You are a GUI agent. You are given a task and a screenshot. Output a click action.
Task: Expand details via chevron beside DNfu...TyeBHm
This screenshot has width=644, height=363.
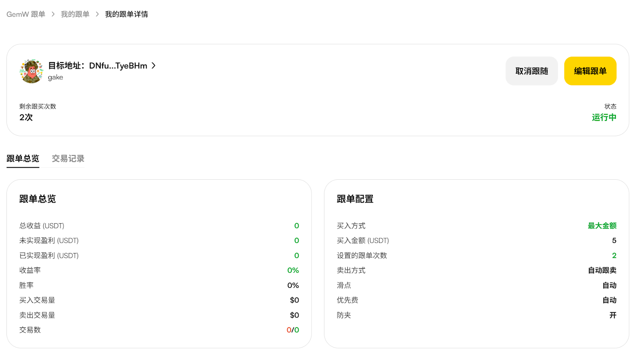(153, 66)
